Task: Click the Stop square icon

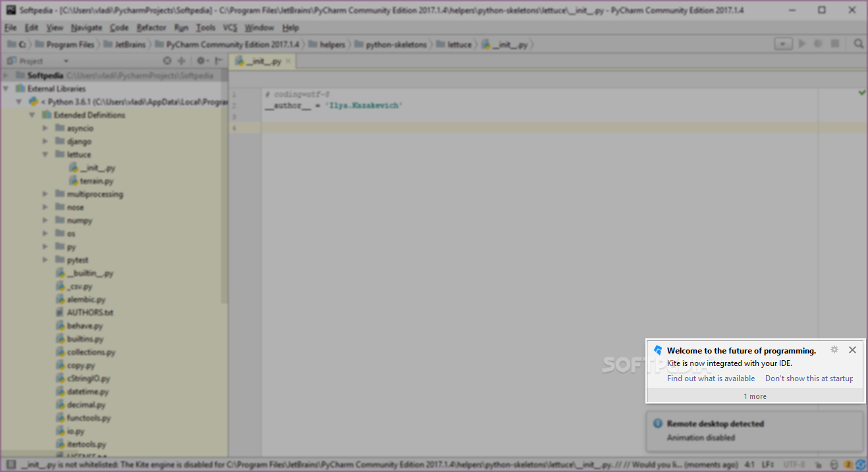Action: [x=835, y=44]
